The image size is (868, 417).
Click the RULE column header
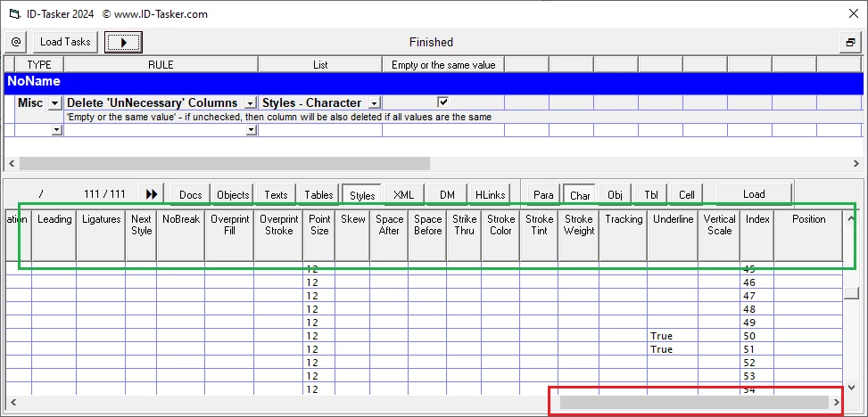coord(161,65)
